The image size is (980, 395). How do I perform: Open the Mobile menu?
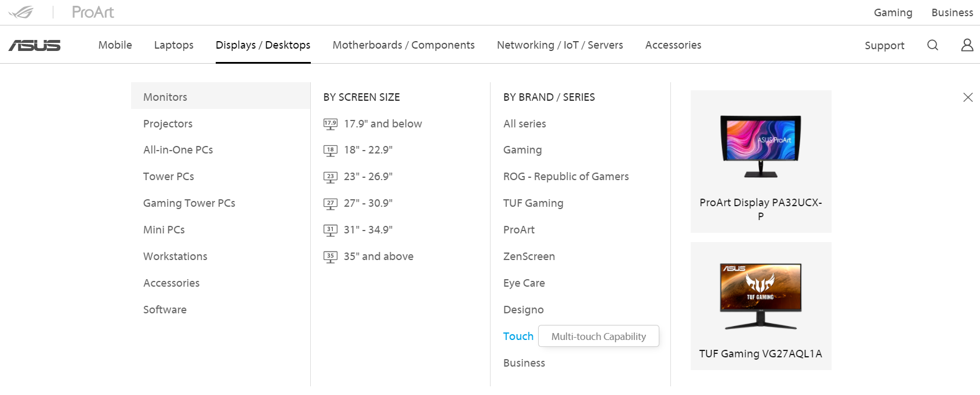(x=115, y=45)
